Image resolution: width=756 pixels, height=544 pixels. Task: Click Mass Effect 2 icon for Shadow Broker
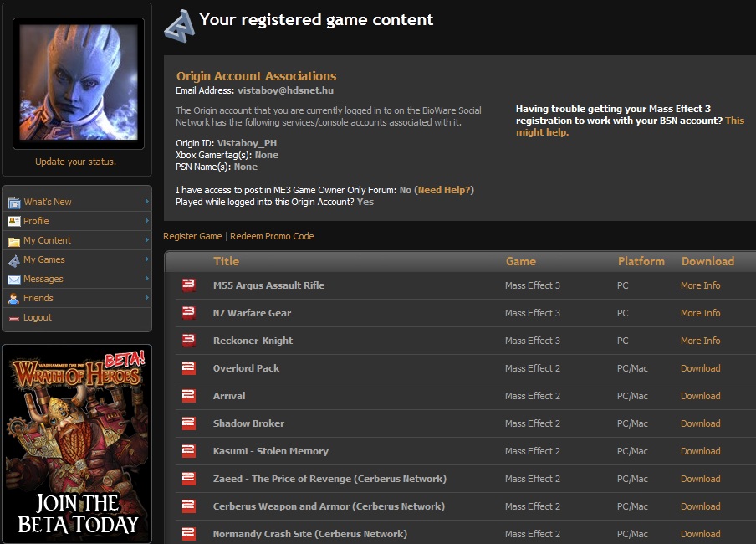(x=188, y=423)
